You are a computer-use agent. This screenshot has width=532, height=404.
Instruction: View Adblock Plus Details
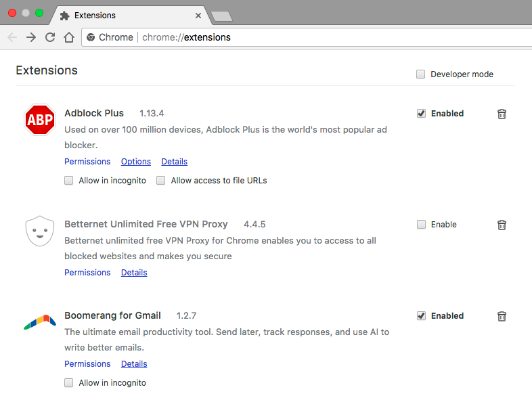175,162
